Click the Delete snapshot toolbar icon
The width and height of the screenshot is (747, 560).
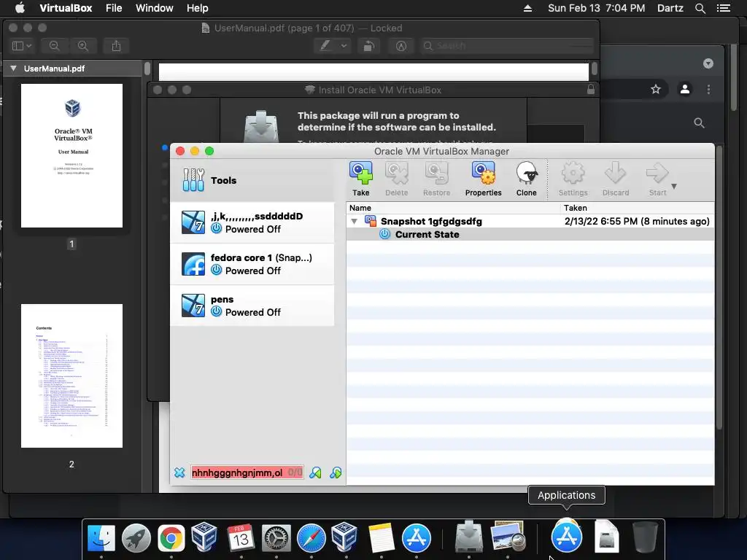396,179
